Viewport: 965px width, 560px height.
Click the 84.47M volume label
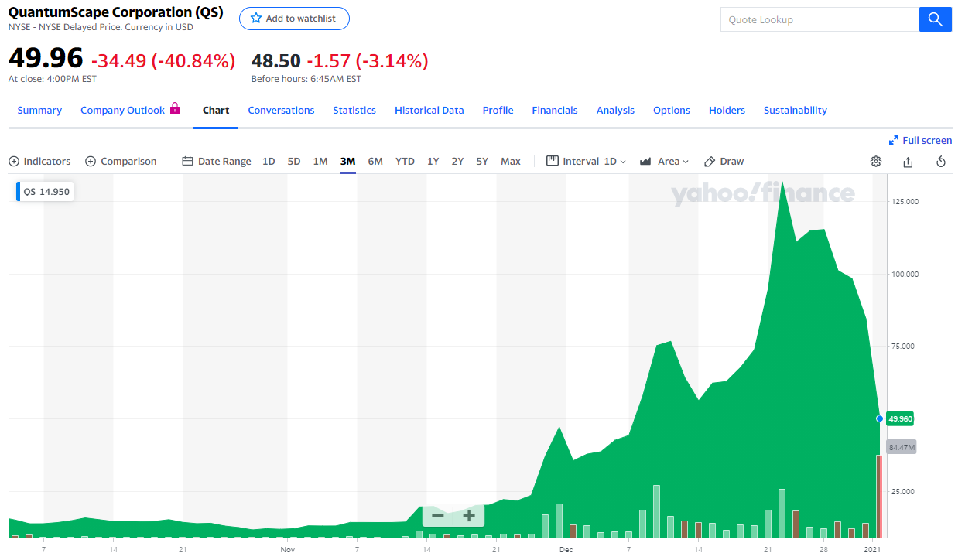(901, 447)
